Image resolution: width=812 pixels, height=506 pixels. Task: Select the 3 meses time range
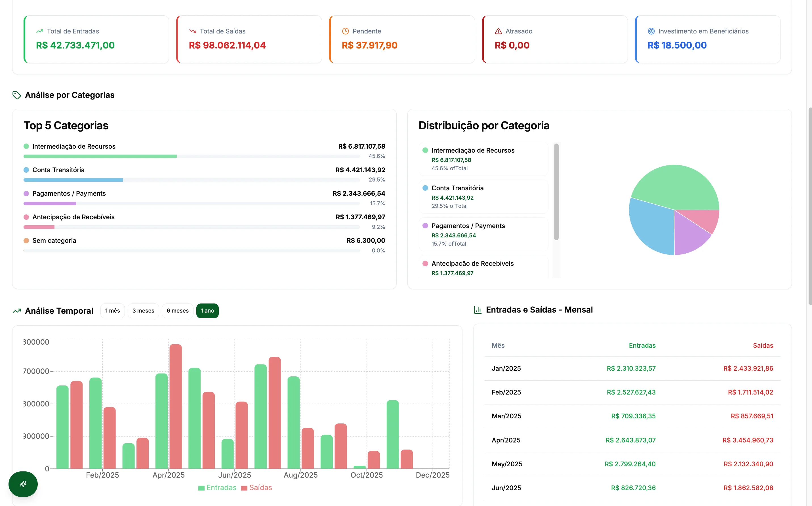tap(143, 311)
